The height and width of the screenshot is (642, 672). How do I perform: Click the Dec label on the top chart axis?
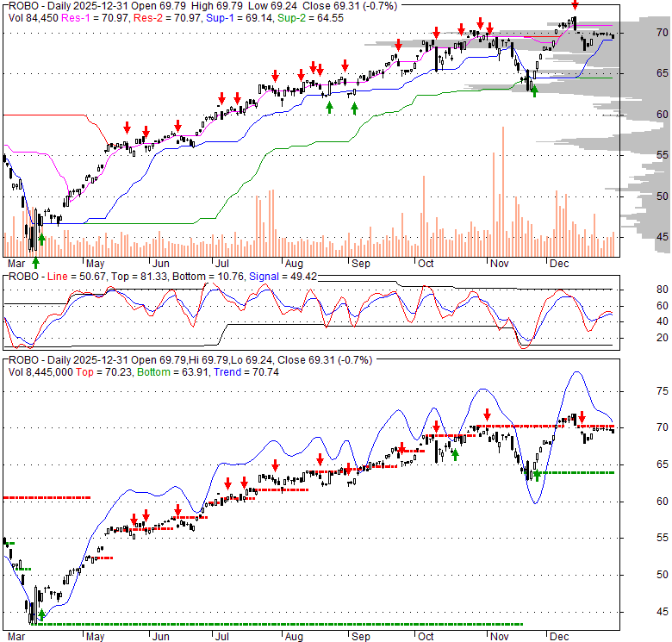tap(559, 264)
